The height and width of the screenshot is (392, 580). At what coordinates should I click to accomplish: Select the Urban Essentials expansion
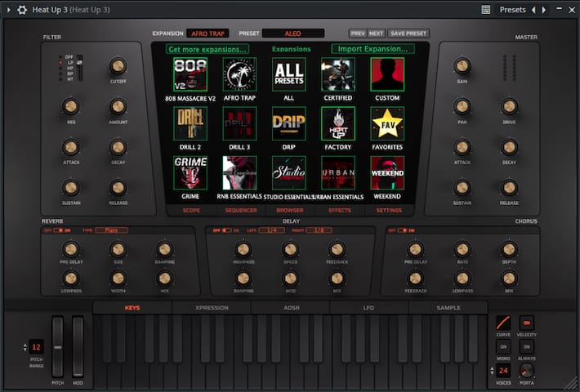click(x=338, y=172)
